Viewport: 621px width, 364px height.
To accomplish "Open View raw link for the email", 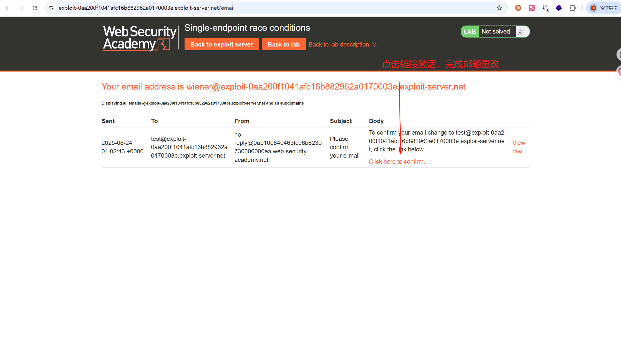I will (x=518, y=147).
